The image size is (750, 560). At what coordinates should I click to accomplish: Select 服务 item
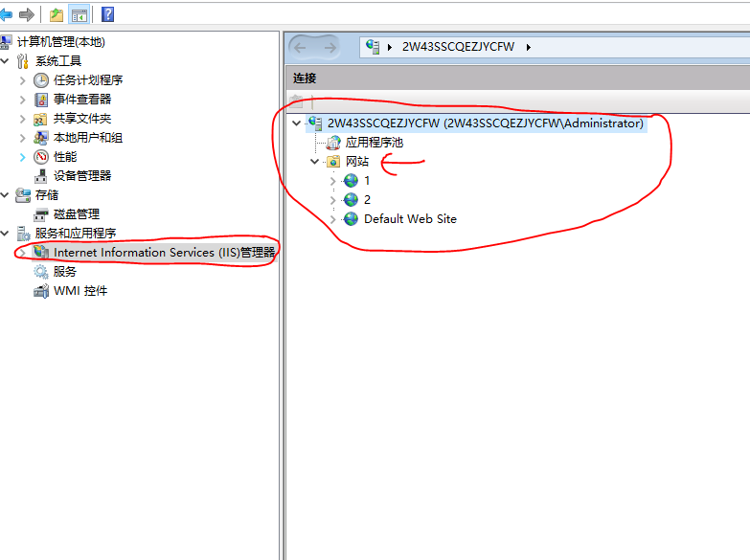pyautogui.click(x=65, y=272)
